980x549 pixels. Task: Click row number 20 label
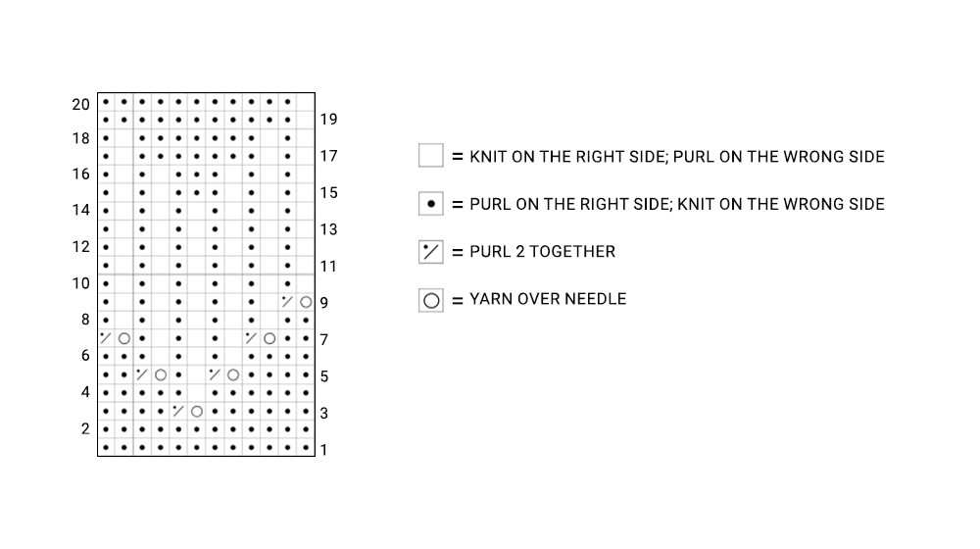[80, 104]
